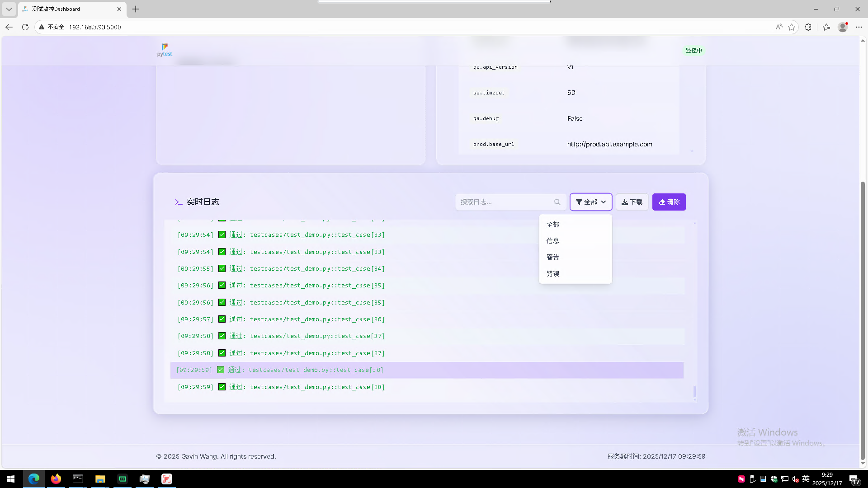
Task: Select 信息 in the filter menu
Action: coord(575,241)
